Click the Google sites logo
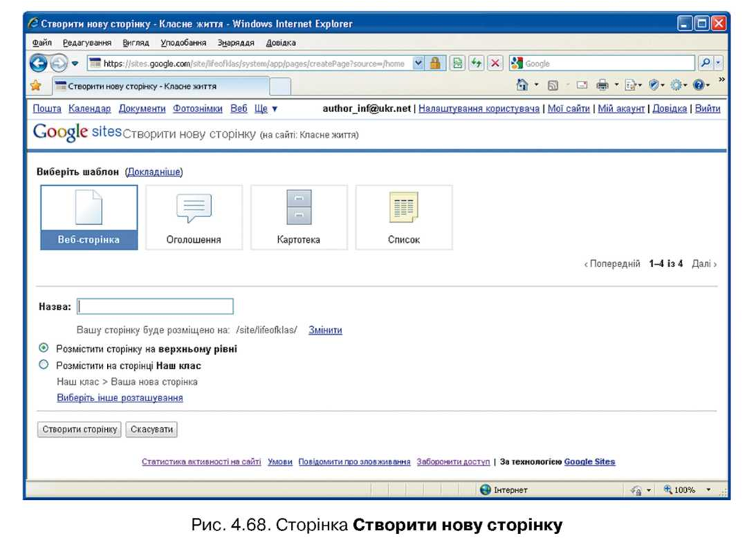Screen dimensions: 756x538 point(77,132)
